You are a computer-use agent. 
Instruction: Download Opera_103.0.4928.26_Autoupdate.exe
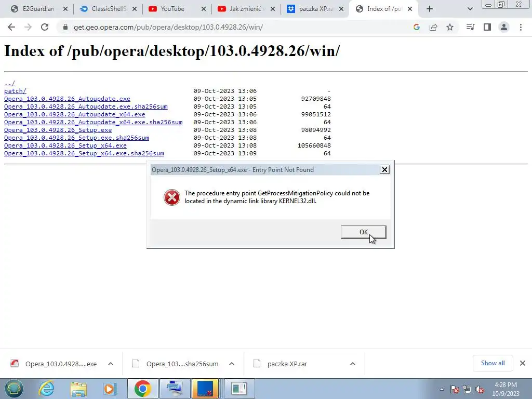click(x=67, y=99)
